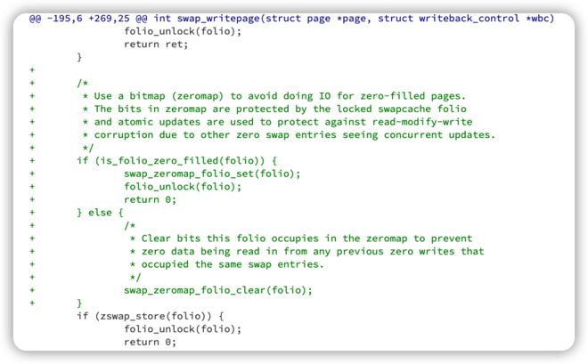
Task: Click the 'return ret;' line
Action: pyautogui.click(x=156, y=44)
